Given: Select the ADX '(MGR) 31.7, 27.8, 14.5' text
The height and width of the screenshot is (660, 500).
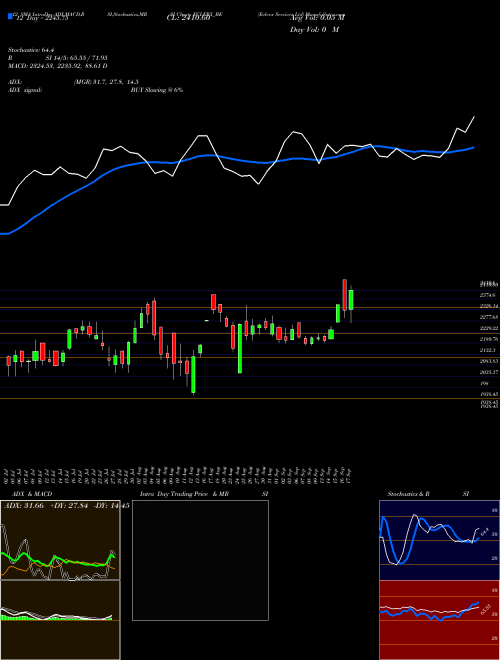Looking at the screenshot, I should point(106,82).
